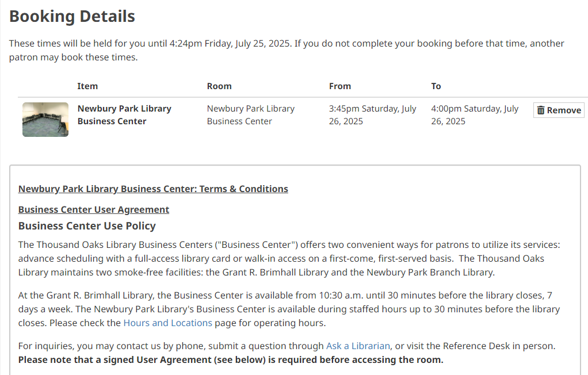Click the To column header
This screenshot has width=588, height=375.
[x=436, y=86]
